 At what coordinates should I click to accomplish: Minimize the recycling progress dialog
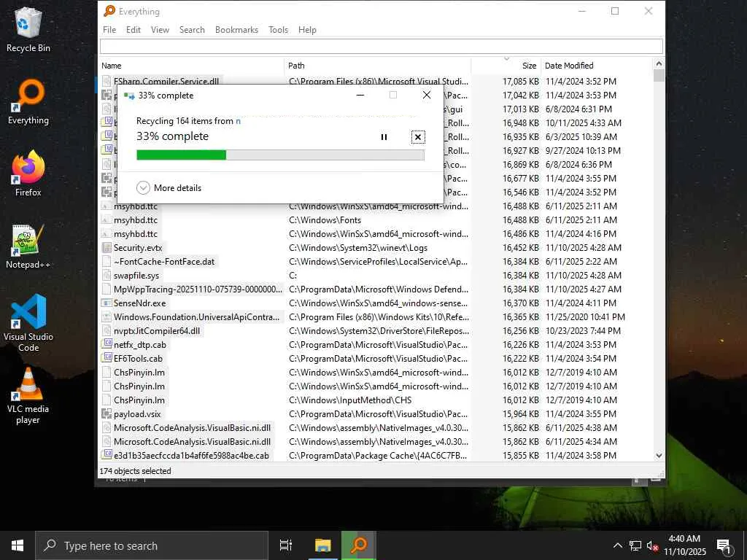pyautogui.click(x=360, y=96)
